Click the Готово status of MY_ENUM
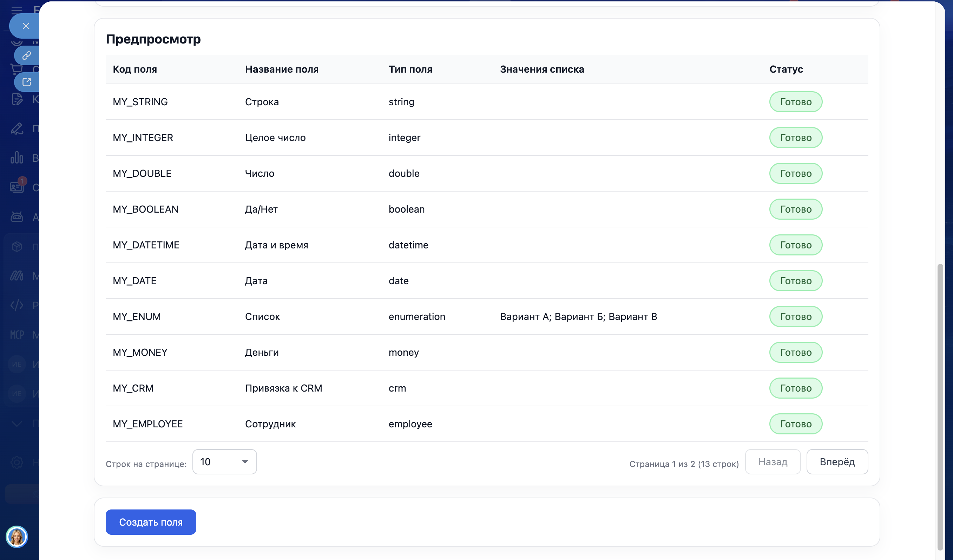This screenshot has width=953, height=560. 796,316
